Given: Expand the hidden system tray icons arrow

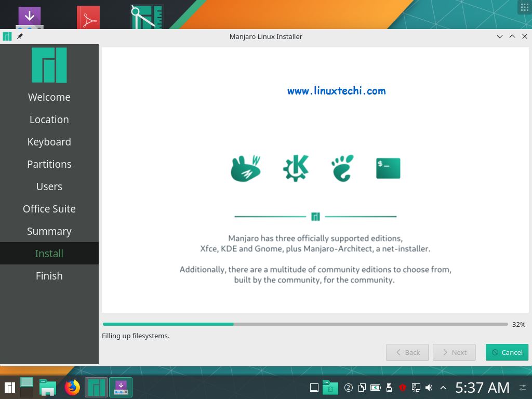Looking at the screenshot, I should click(443, 388).
